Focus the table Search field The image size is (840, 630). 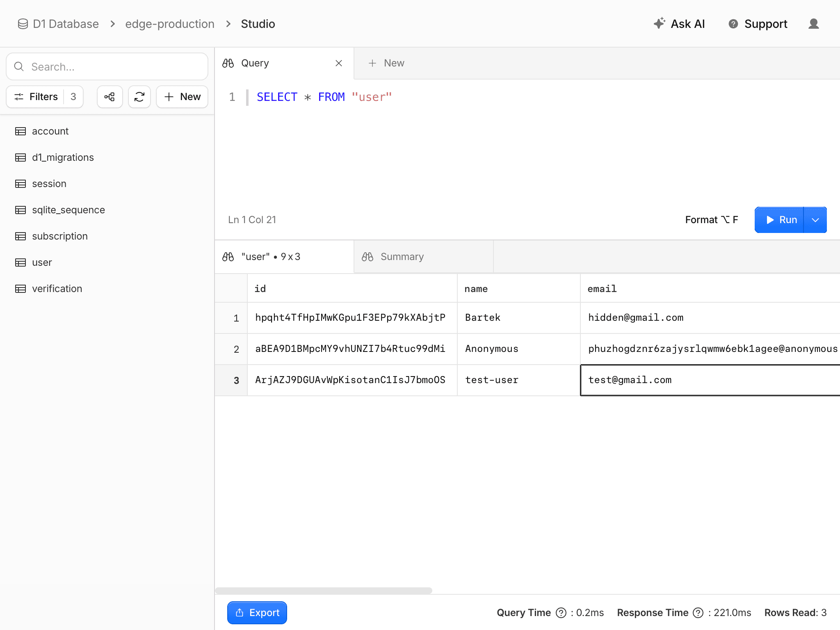click(107, 66)
